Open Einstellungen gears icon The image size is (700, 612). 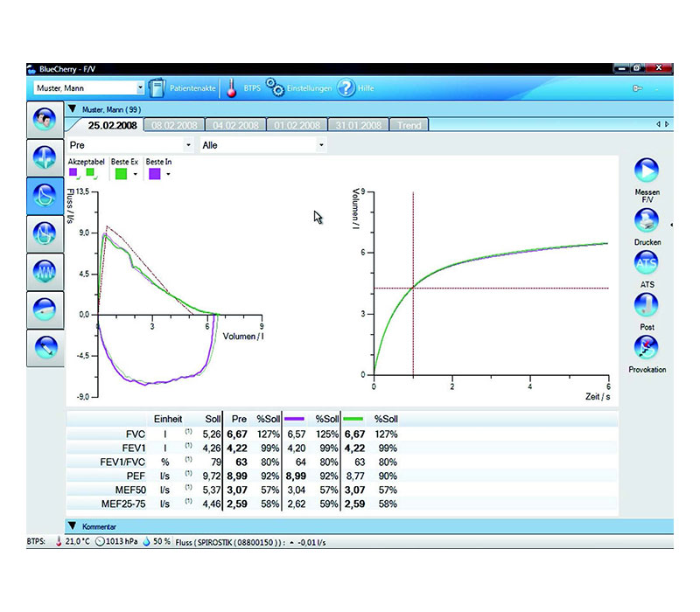coord(276,88)
